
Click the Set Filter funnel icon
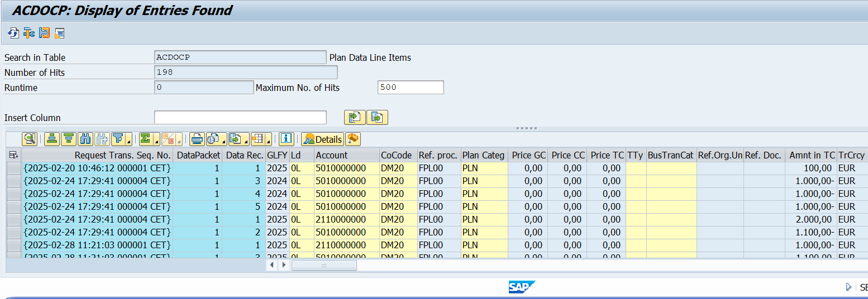click(x=118, y=139)
